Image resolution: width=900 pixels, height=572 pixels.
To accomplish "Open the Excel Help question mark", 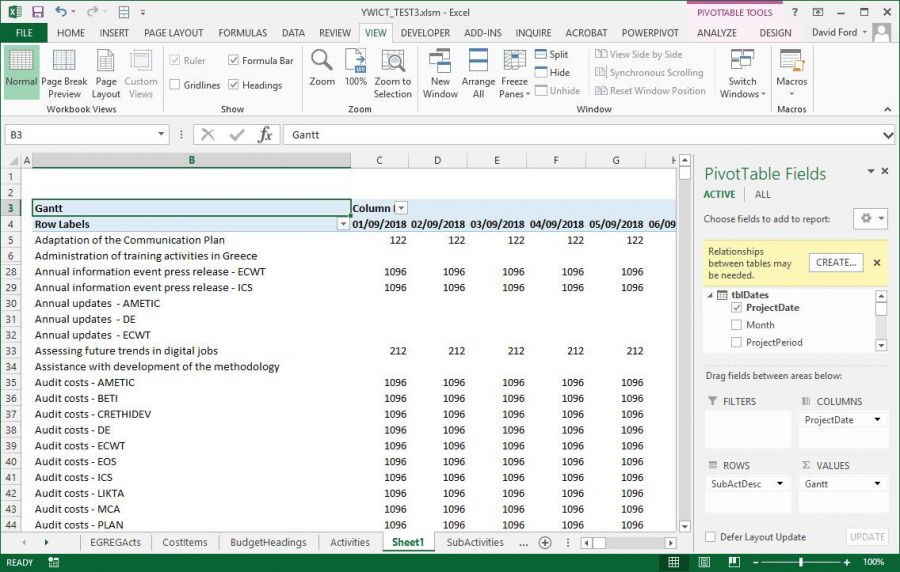I will pyautogui.click(x=795, y=12).
